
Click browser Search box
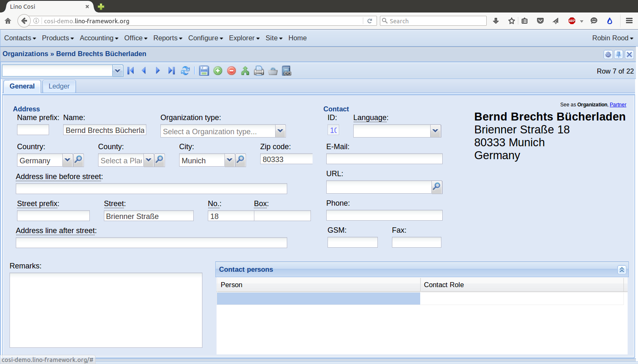433,21
